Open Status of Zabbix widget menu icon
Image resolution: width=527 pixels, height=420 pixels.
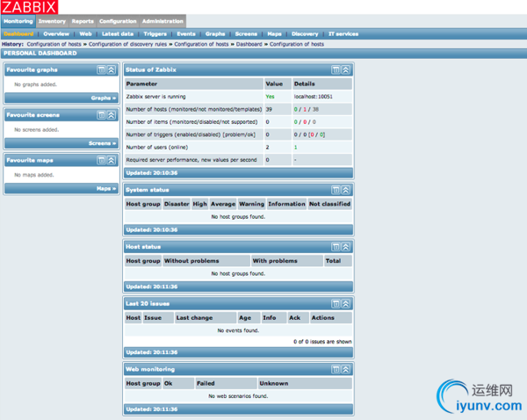coord(336,69)
